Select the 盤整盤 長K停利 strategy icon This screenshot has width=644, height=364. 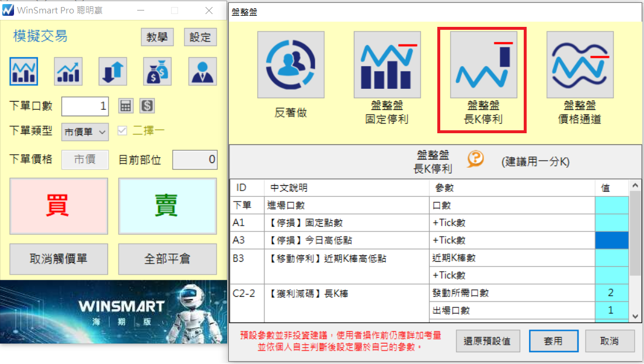pos(483,65)
